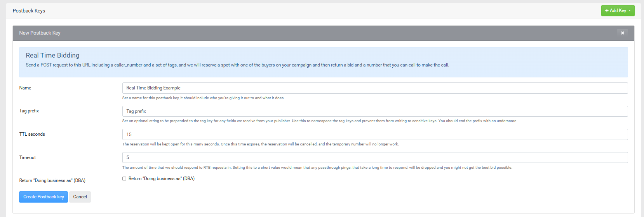
Task: Click the left-hand Return DBA row label
Action: pos(52,180)
